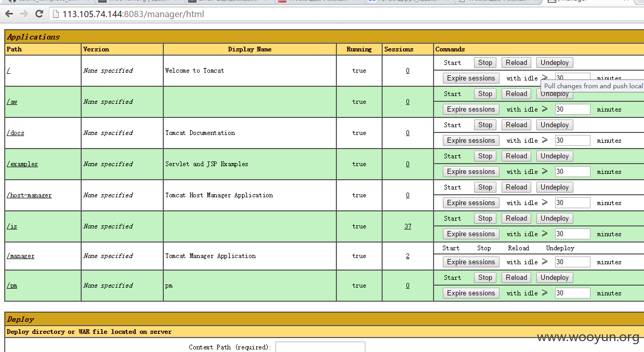The image size is (644, 352).
Task: Reload the /docs application
Action: click(516, 125)
